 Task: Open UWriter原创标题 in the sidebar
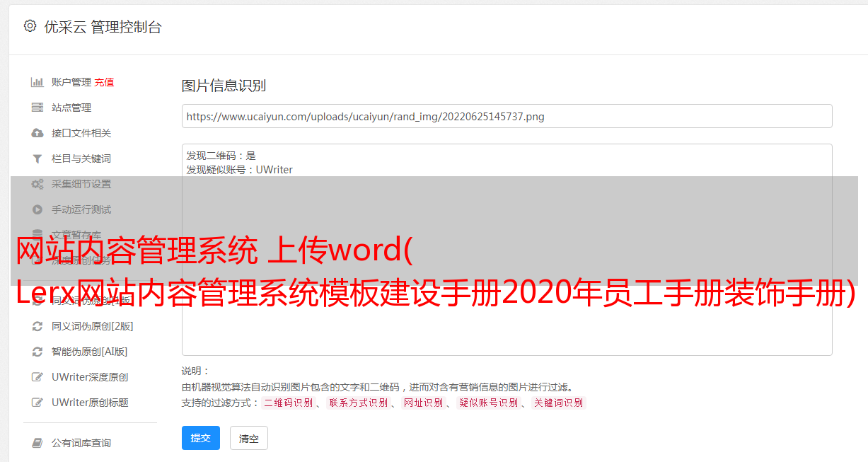click(90, 403)
